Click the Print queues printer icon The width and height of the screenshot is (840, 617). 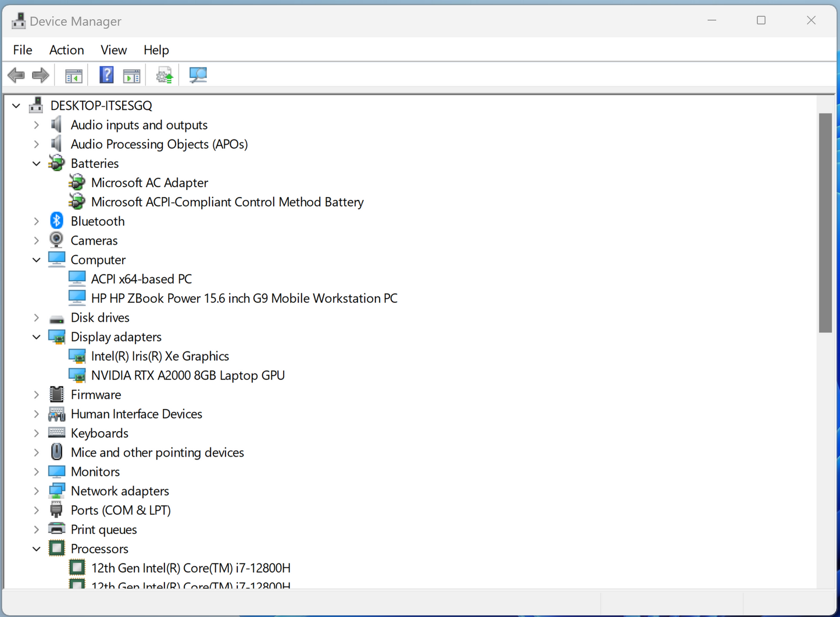(x=56, y=529)
